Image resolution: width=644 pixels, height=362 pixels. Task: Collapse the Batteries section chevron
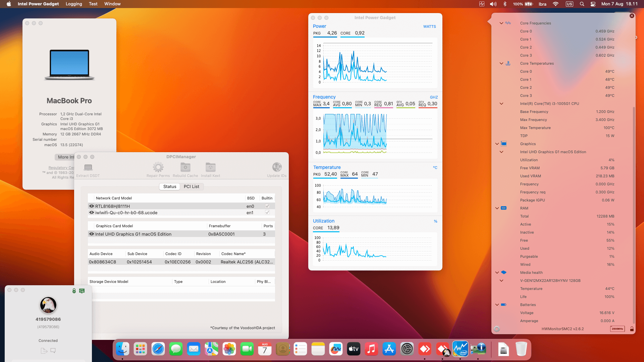coord(497,305)
